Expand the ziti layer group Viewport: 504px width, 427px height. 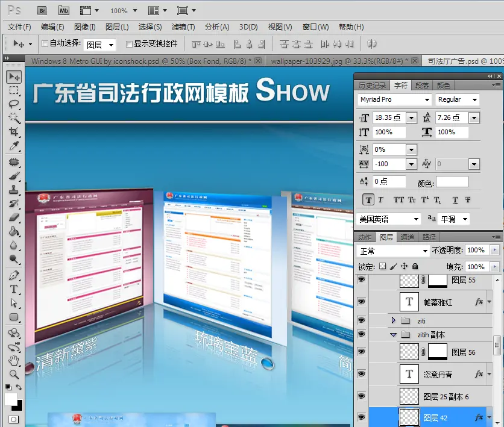pyautogui.click(x=394, y=320)
